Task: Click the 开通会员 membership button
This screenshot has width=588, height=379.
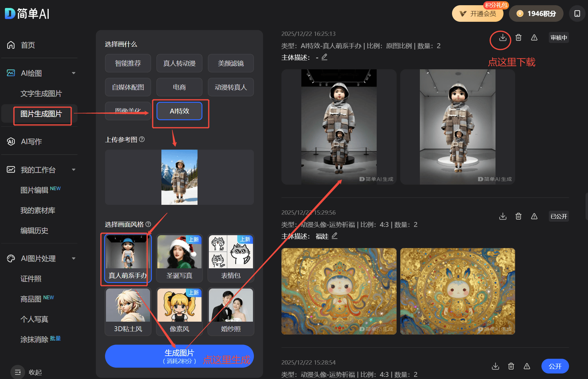Action: pyautogui.click(x=477, y=14)
